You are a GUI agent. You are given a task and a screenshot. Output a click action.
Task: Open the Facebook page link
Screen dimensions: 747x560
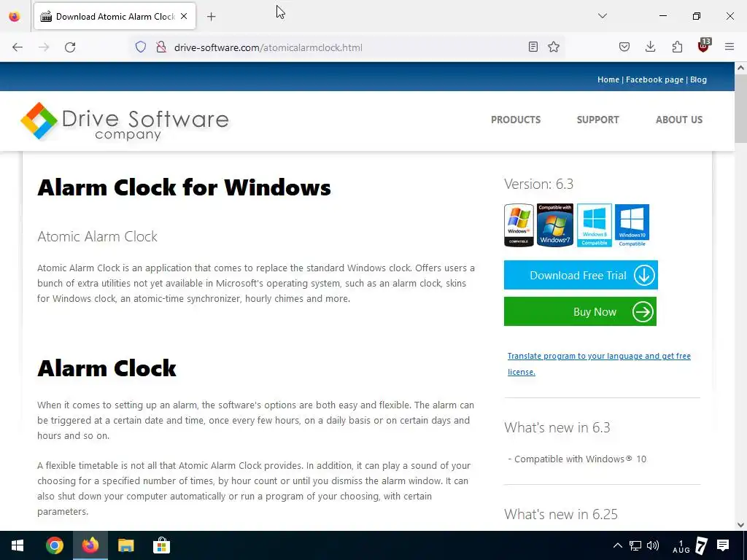pos(654,79)
